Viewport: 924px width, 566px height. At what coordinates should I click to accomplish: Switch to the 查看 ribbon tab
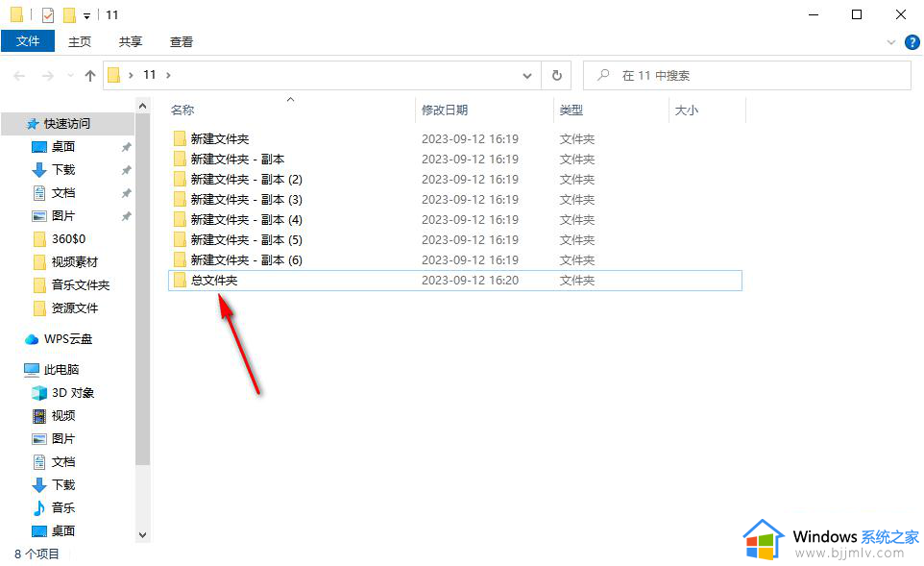click(x=181, y=42)
